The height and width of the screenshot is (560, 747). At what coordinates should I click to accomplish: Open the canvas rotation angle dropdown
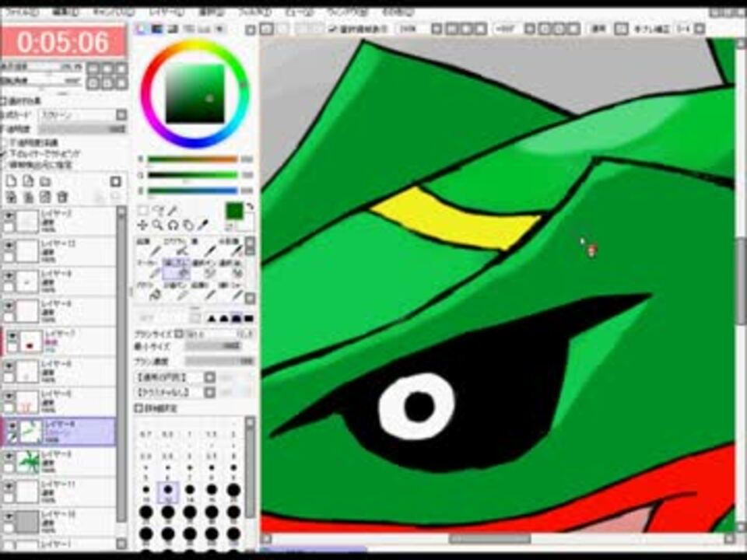[x=530, y=29]
